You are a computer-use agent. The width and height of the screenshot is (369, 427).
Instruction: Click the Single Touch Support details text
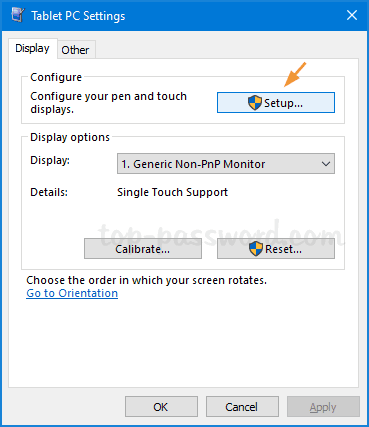[172, 192]
